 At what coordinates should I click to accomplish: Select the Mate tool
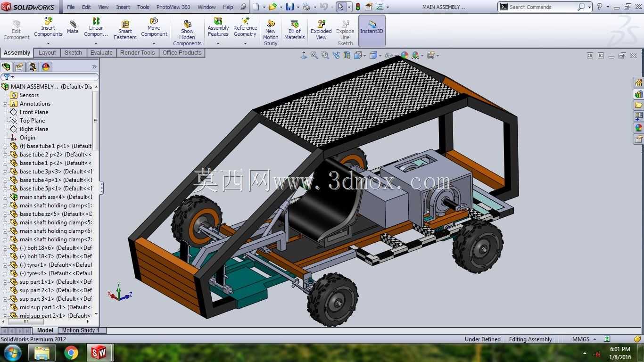pyautogui.click(x=73, y=27)
